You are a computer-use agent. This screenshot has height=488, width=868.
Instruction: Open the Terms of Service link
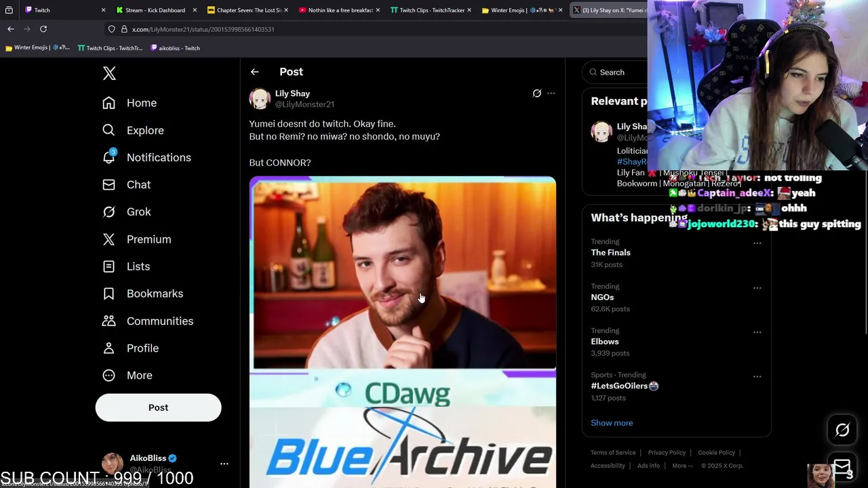tap(613, 453)
